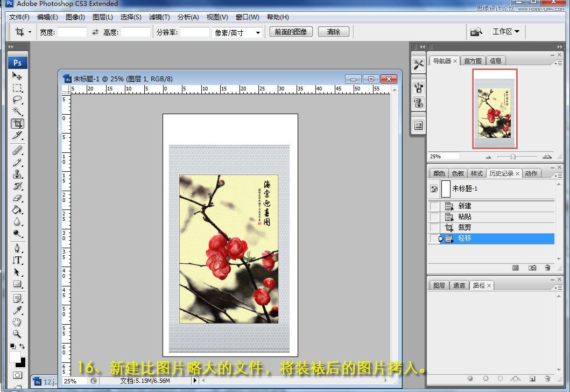
Task: Select the History Brush tool
Action: pos(17,186)
